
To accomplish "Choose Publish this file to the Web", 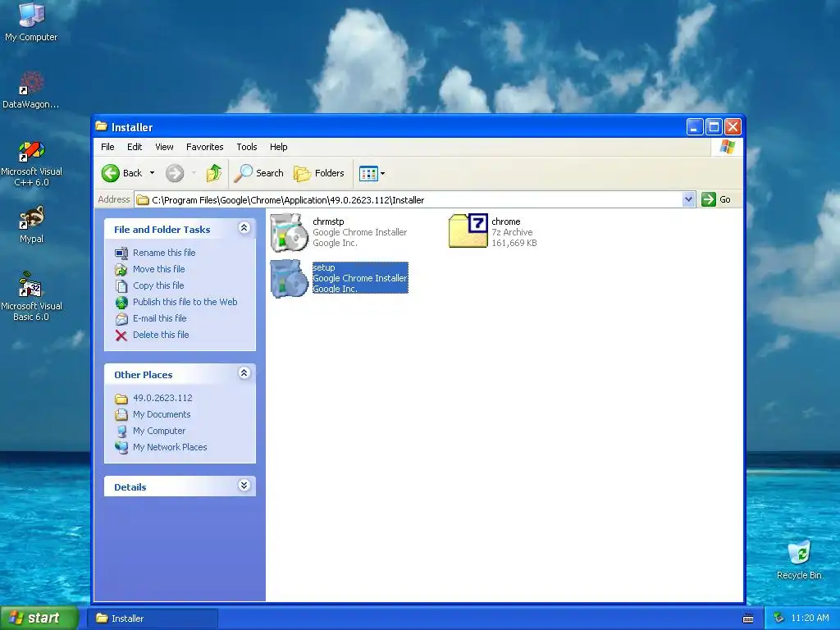I will click(185, 302).
